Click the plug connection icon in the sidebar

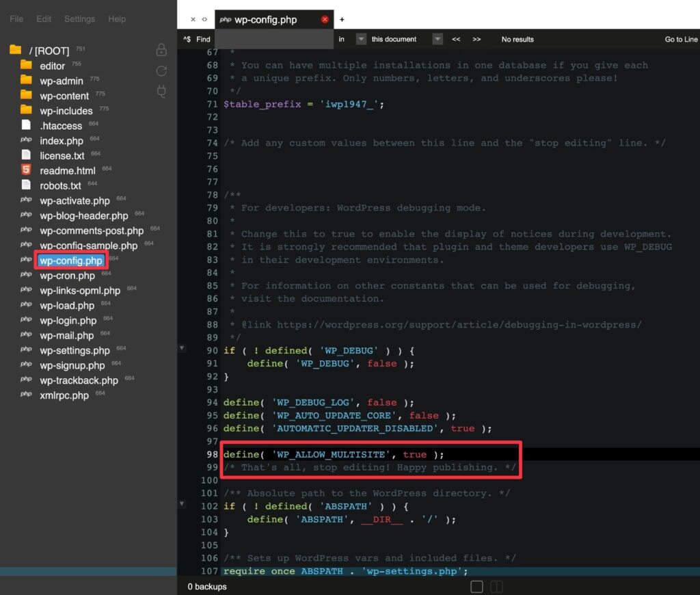point(161,91)
